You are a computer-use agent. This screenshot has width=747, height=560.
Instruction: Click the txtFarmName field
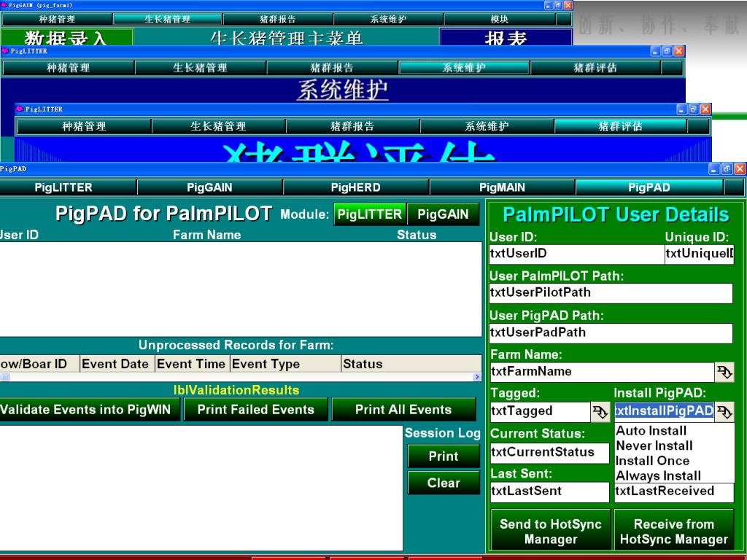click(x=602, y=372)
